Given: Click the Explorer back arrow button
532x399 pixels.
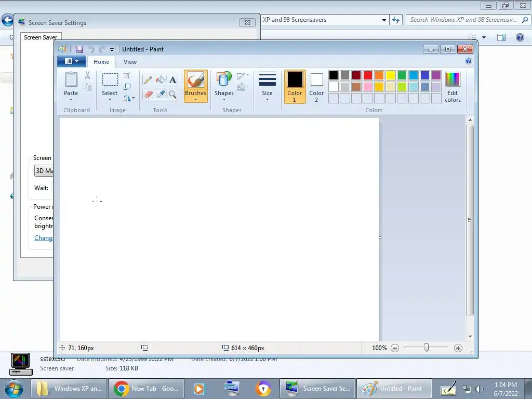Looking at the screenshot, I should pyautogui.click(x=7, y=20).
